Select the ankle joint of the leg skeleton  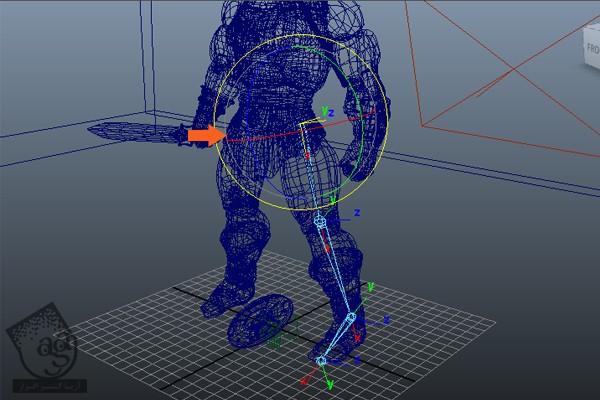tap(351, 317)
